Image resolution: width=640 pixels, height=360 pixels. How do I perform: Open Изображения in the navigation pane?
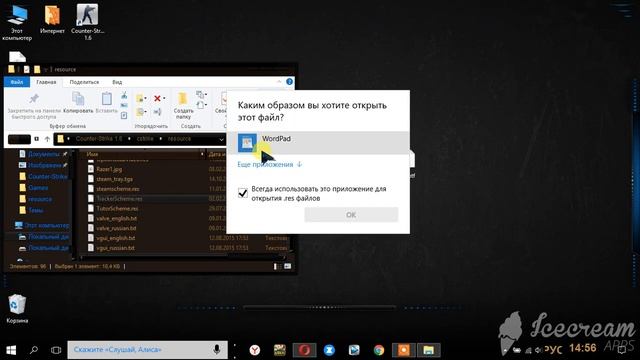click(x=44, y=165)
